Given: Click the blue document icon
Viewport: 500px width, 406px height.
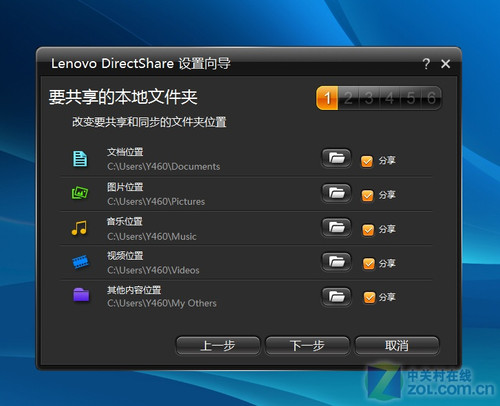Looking at the screenshot, I should tap(80, 159).
